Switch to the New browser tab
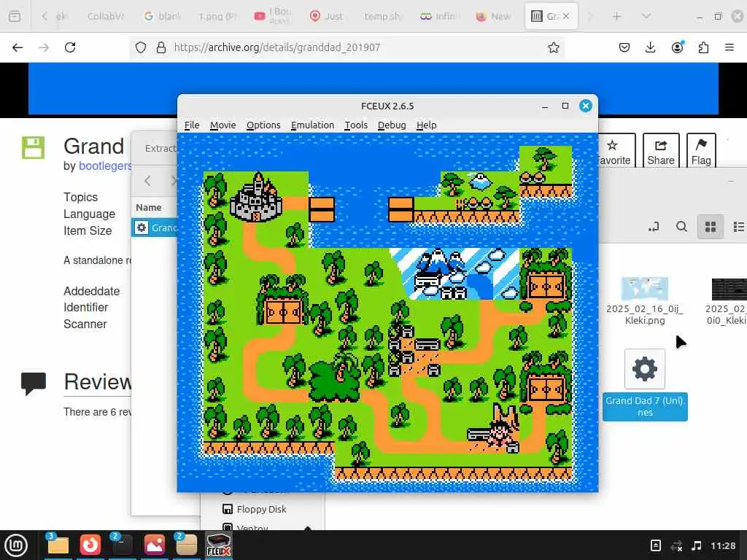Screen dimensions: 747x560 click(x=494, y=16)
